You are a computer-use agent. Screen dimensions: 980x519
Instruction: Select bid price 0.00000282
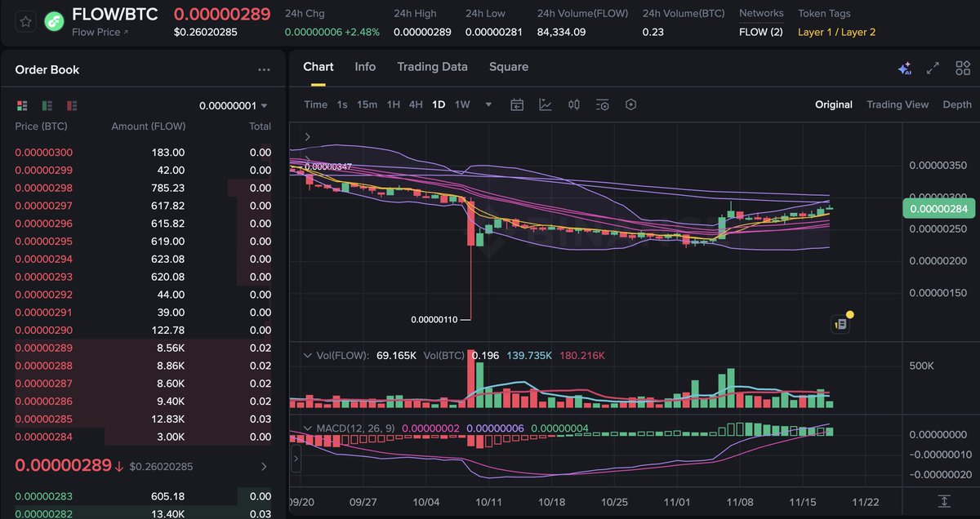(x=43, y=512)
